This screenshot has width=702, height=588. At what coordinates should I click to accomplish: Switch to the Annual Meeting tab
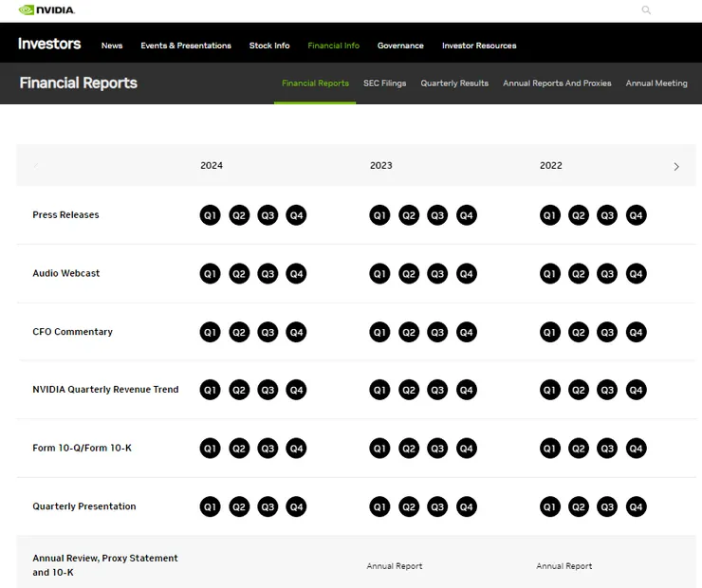(656, 83)
